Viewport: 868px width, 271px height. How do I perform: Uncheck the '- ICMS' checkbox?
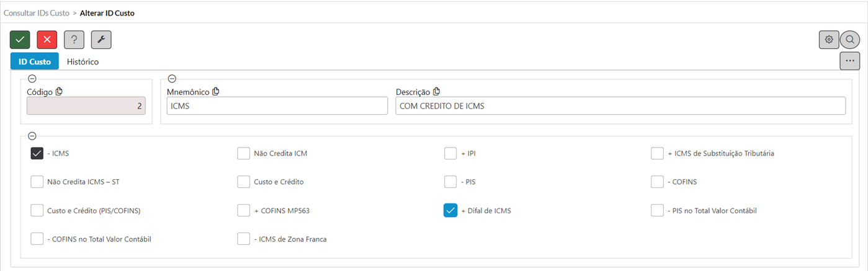point(37,153)
